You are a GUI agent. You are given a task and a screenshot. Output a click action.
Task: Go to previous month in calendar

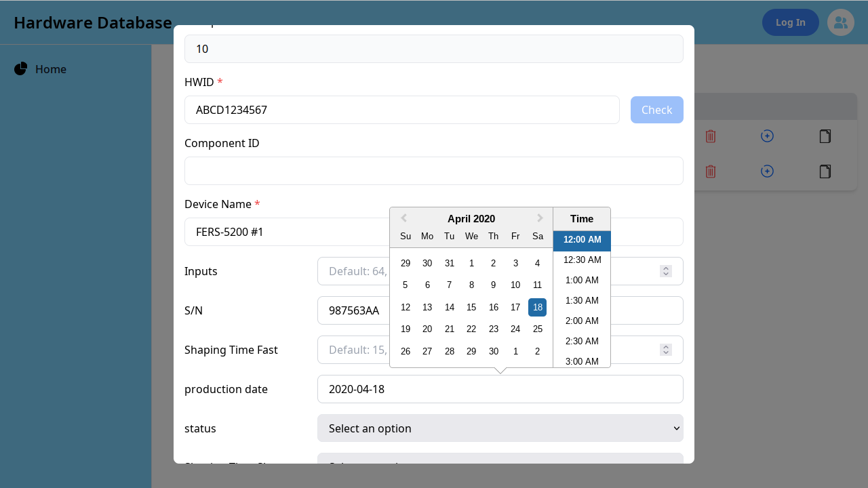[x=403, y=218]
